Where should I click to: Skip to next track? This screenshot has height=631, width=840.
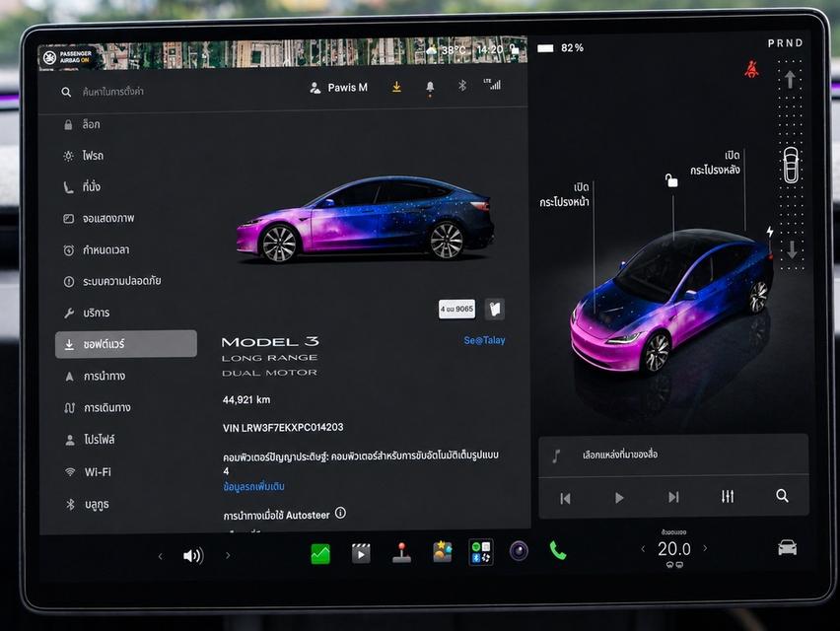click(x=673, y=498)
